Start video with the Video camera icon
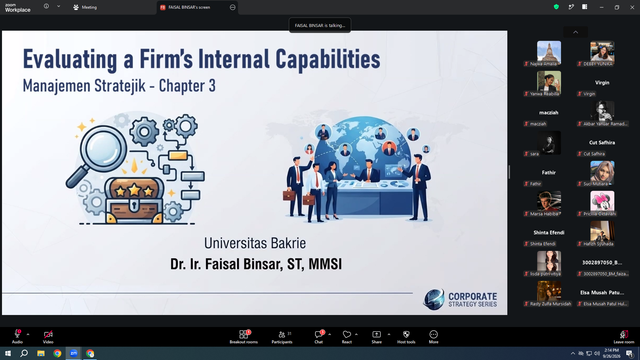640x360 pixels. tap(48, 334)
